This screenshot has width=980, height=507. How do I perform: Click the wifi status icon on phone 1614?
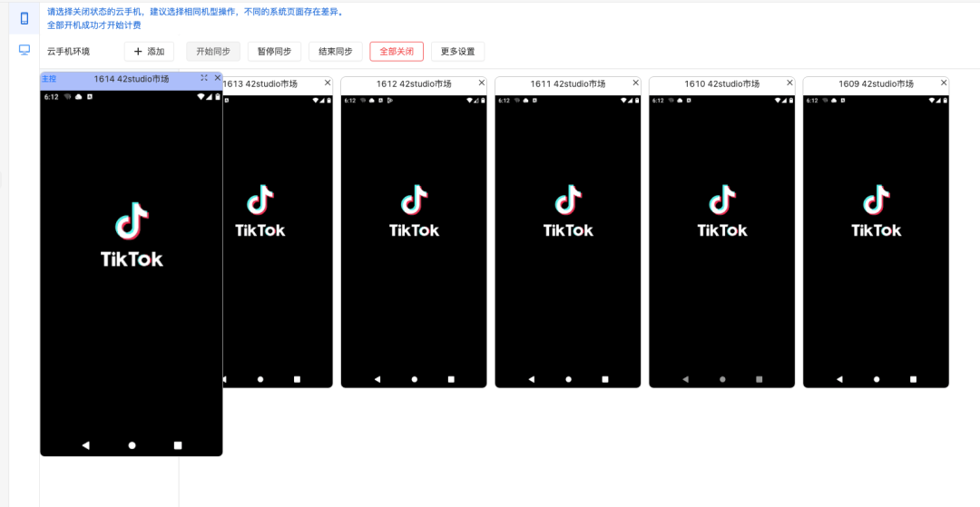[201, 97]
